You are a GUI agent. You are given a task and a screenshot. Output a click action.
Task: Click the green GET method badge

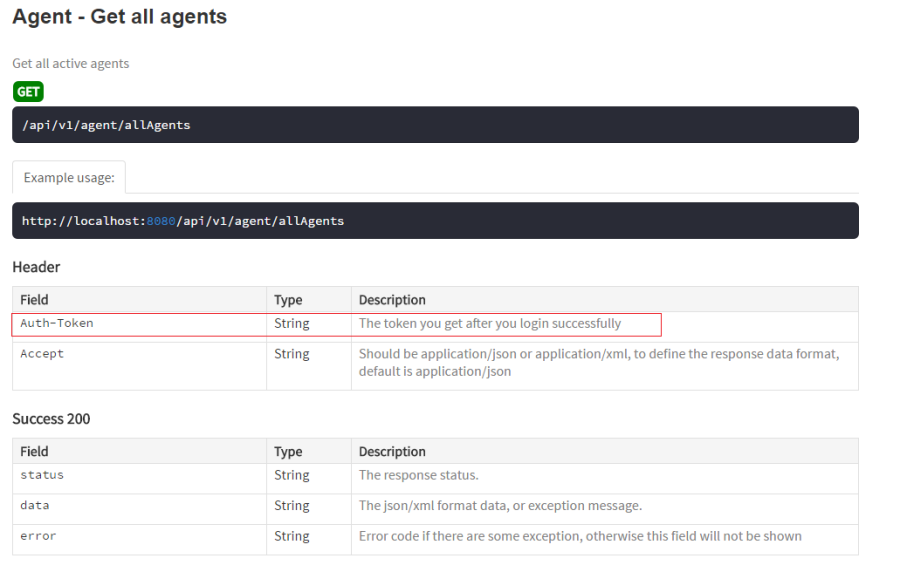point(28,92)
